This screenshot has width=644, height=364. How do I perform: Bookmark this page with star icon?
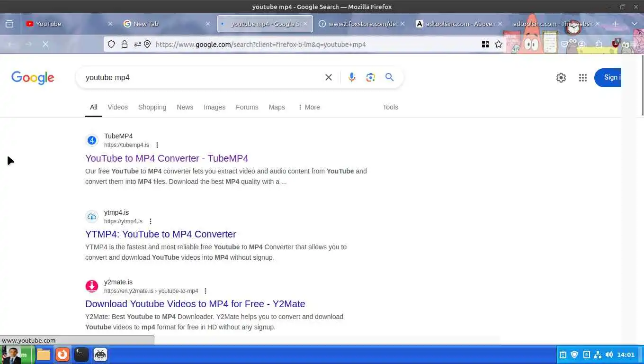499,44
